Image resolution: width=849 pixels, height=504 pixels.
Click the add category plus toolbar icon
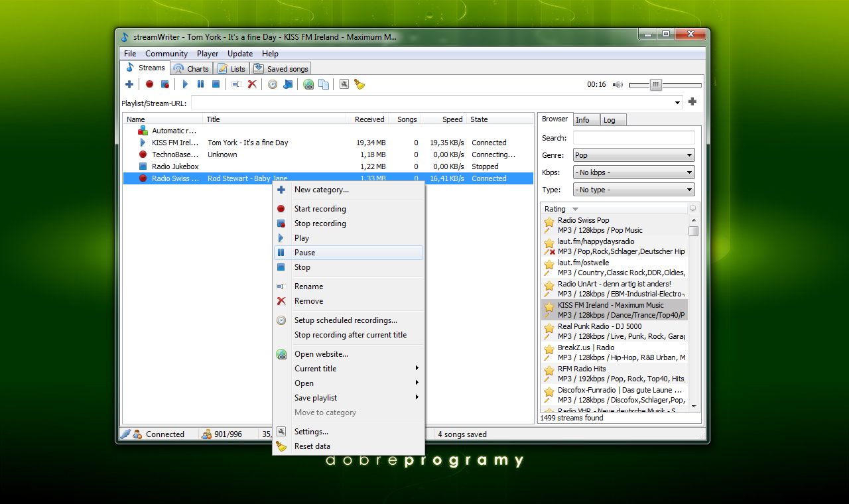(x=129, y=84)
